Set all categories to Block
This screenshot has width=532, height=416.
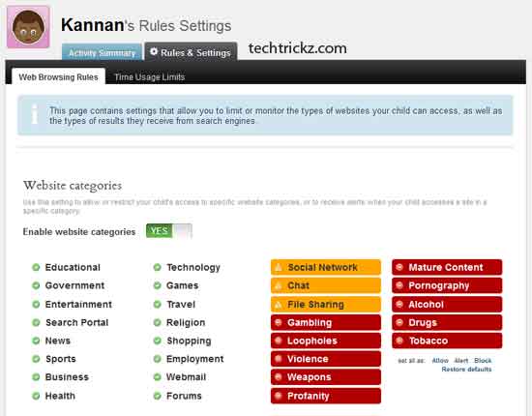pyautogui.click(x=483, y=360)
